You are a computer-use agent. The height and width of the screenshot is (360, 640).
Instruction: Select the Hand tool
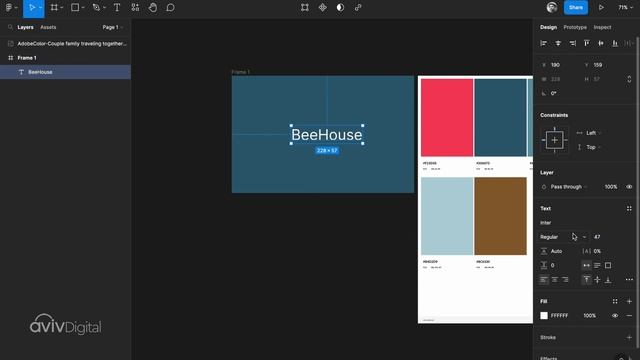153,7
